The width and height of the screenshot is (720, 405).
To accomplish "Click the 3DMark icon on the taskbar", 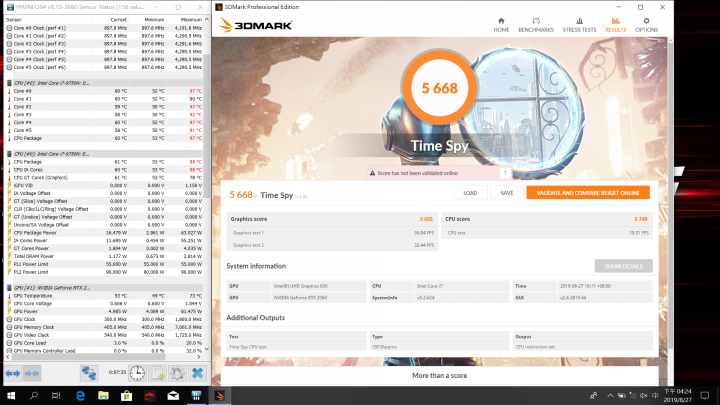I will pyautogui.click(x=219, y=395).
